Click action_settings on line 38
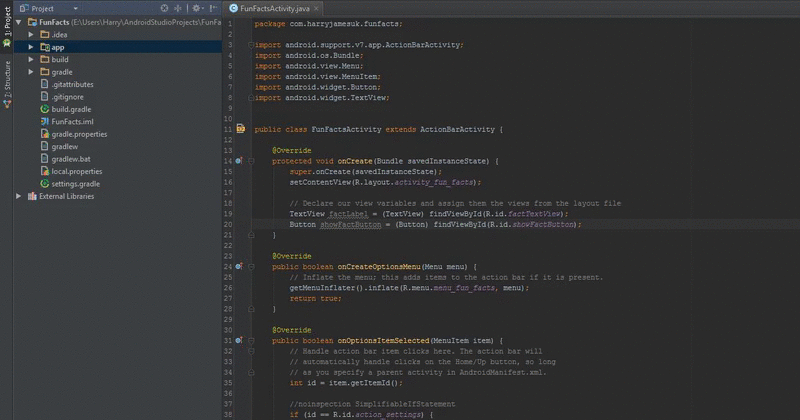 click(x=388, y=414)
